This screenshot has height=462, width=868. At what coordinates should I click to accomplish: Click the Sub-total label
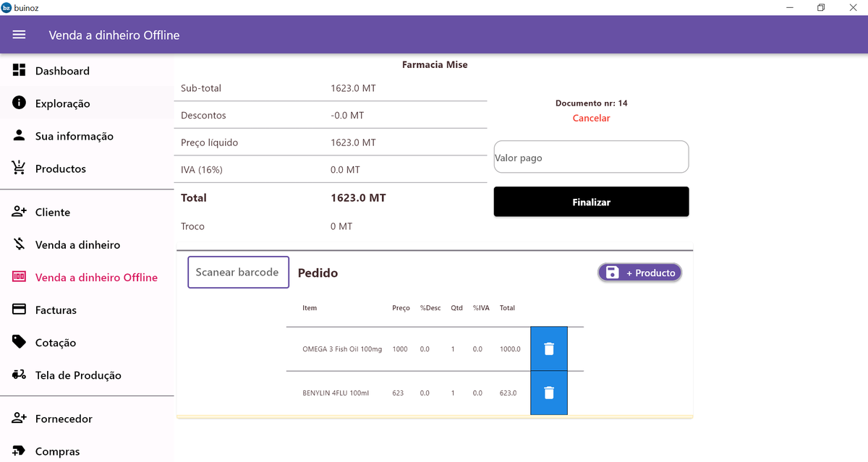201,88
